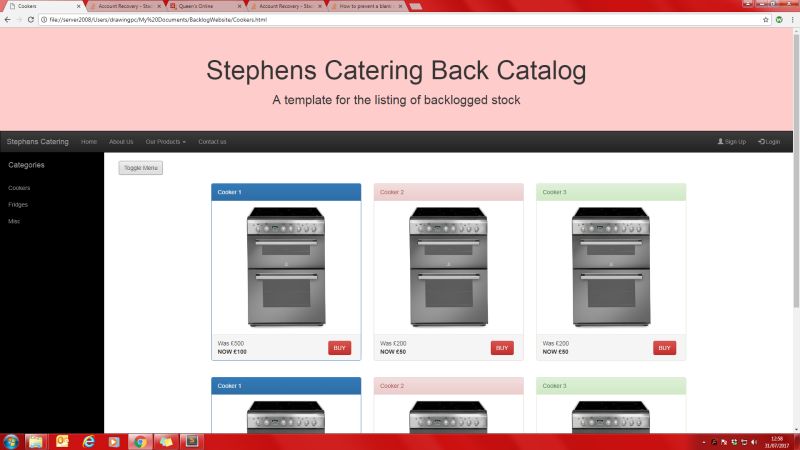This screenshot has width=800, height=450.
Task: Click the oven image above Was £500
Action: [286, 267]
